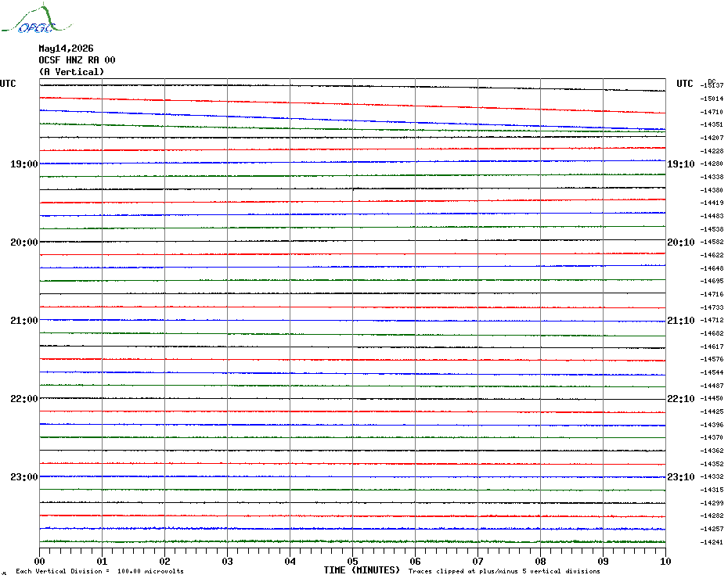The image size is (728, 582).
Task: Click the 23:10 right-side label
Action: [x=681, y=477]
